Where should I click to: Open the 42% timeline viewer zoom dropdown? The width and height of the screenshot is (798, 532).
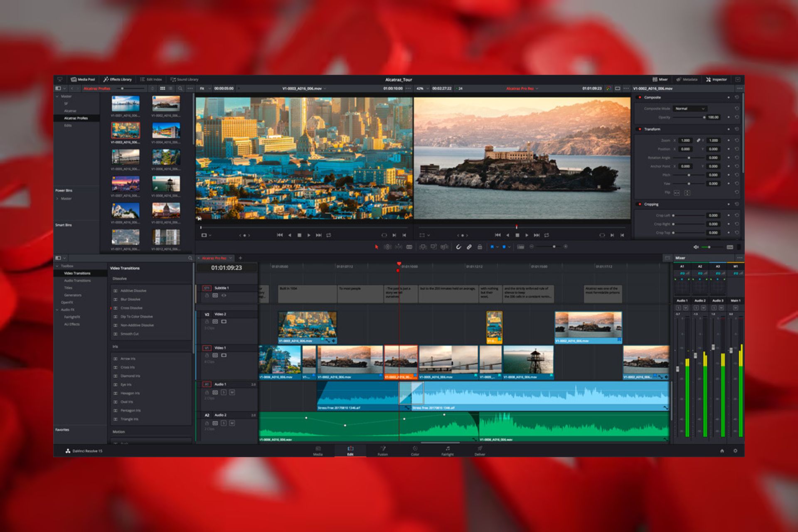[422, 89]
